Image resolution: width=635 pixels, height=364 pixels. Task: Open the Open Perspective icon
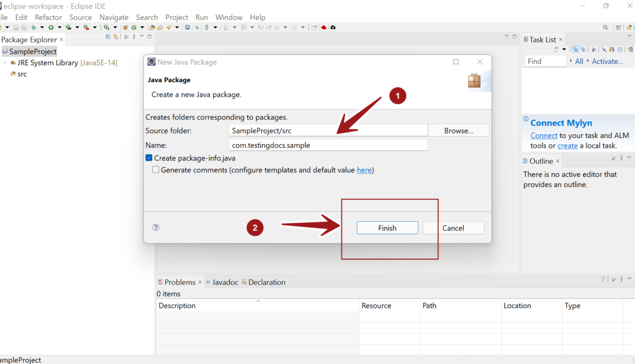coord(619,27)
